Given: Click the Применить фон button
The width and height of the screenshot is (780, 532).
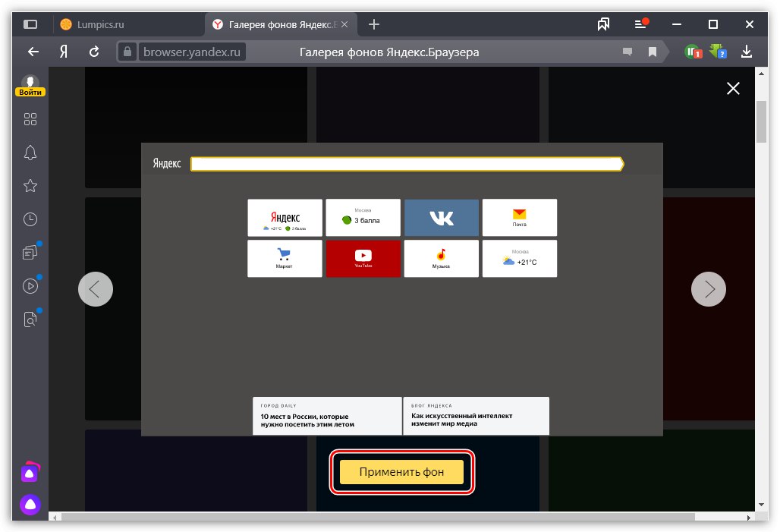Looking at the screenshot, I should point(401,472).
